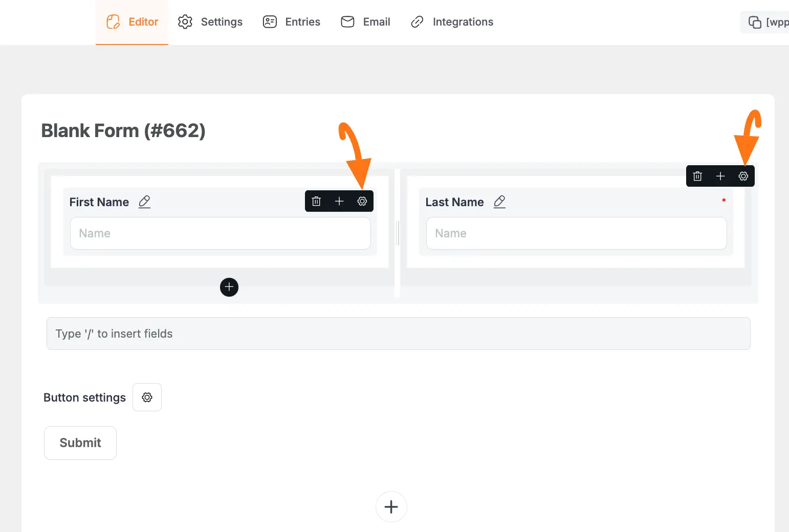
Task: Click the column divider resize handle
Action: click(x=398, y=233)
